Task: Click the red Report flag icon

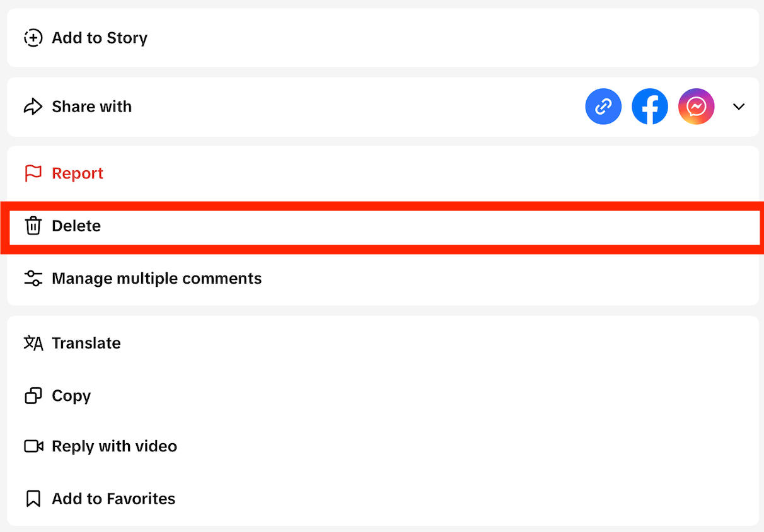Action: pos(33,173)
